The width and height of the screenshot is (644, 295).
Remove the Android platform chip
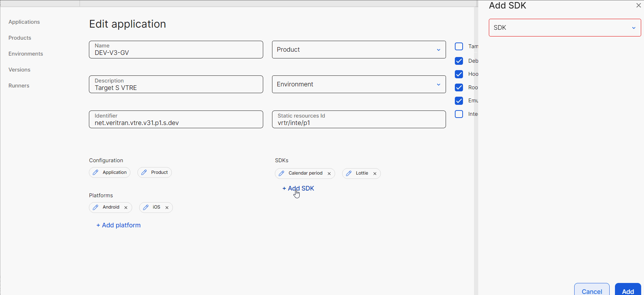click(x=126, y=208)
